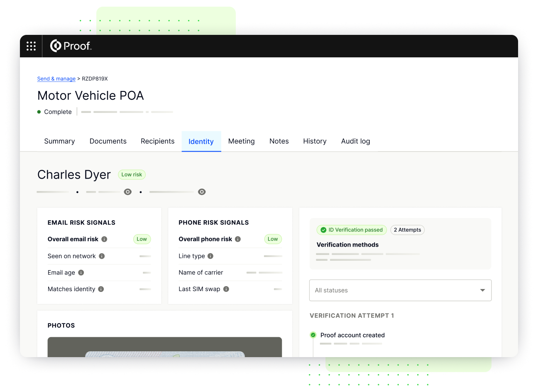Click the Proof logo
The height and width of the screenshot is (392, 538).
[71, 46]
